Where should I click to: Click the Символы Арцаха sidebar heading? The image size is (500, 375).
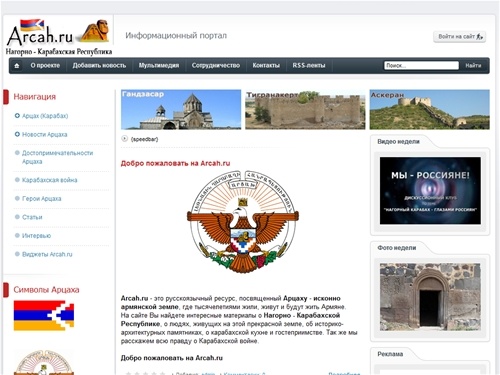coord(46,290)
